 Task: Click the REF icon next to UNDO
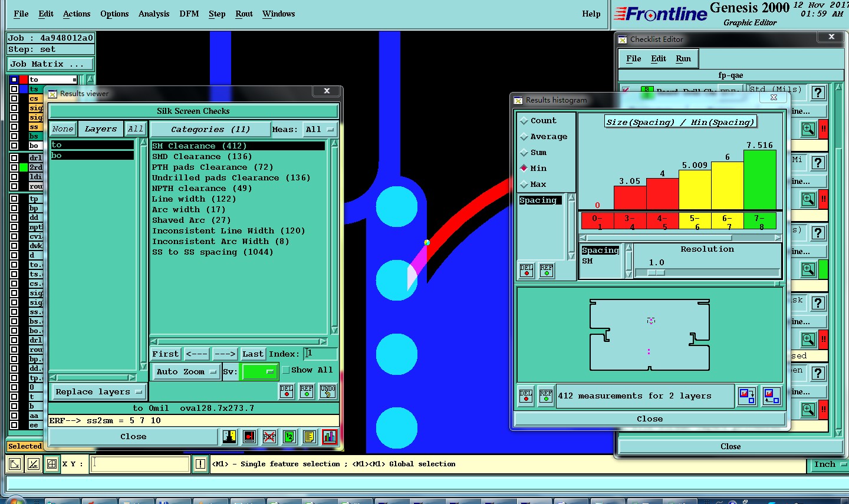[307, 391]
